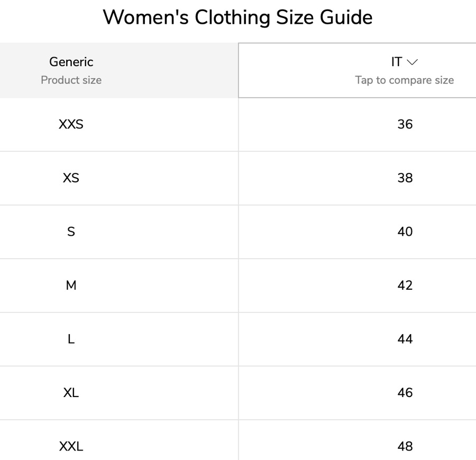Select the XXL generic size cell
This screenshot has width=476, height=460.
(x=71, y=446)
